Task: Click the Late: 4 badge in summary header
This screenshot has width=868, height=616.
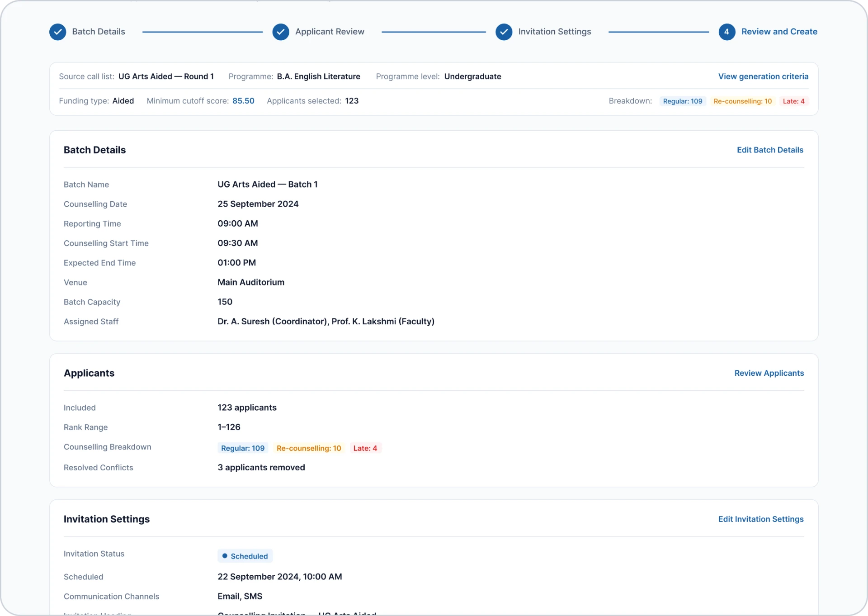Action: click(x=794, y=101)
